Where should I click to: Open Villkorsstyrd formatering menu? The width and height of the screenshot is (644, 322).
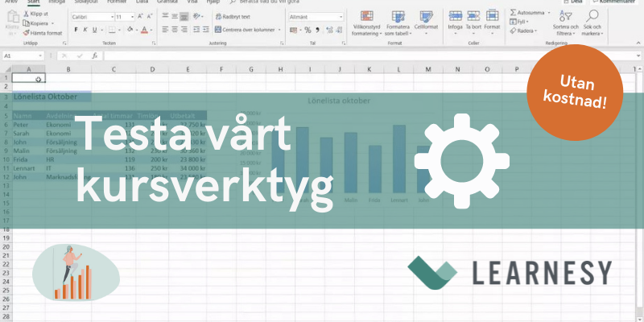click(x=367, y=23)
